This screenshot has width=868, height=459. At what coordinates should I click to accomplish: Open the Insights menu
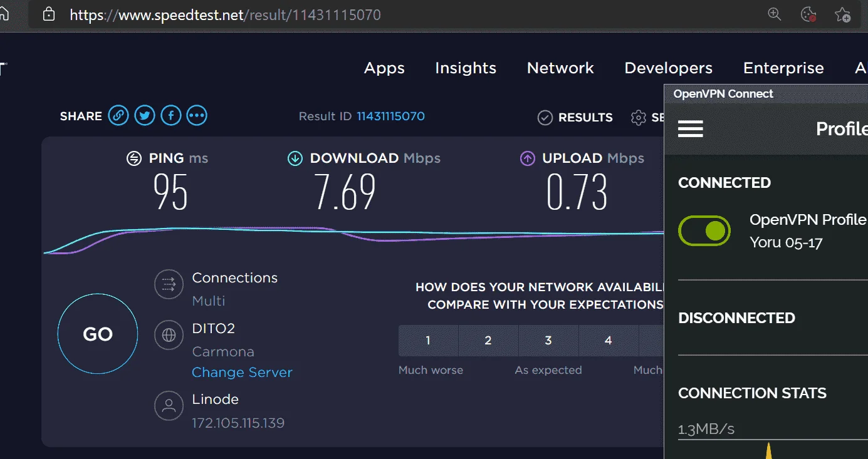[466, 68]
